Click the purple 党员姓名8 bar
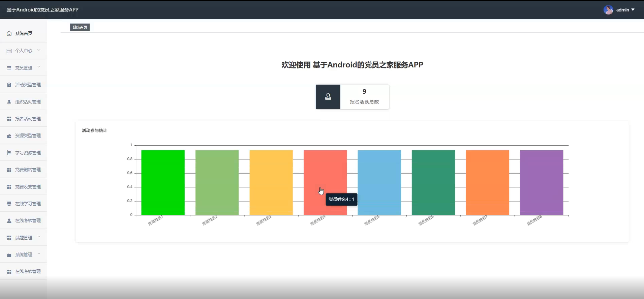This screenshot has width=644, height=299. (542, 182)
